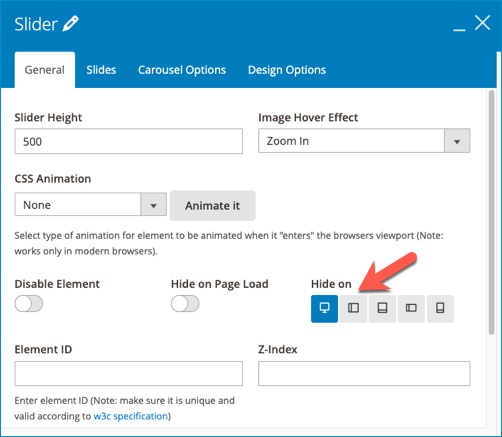Image resolution: width=502 pixels, height=437 pixels.
Task: Toggle Hide on tablet landscape icon
Action: [353, 308]
